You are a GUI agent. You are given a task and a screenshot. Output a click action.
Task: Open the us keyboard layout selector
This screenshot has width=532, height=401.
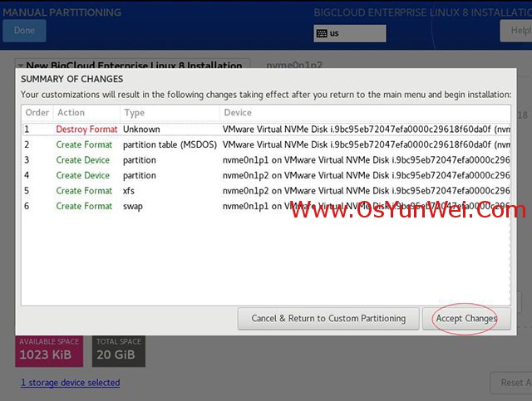pyautogui.click(x=350, y=33)
